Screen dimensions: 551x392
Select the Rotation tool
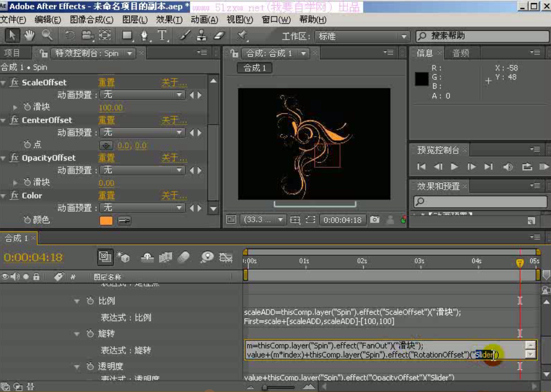click(x=70, y=35)
